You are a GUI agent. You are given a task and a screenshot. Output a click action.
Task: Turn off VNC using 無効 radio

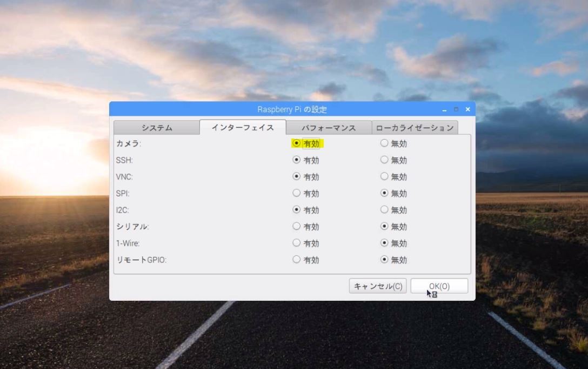[x=384, y=176]
